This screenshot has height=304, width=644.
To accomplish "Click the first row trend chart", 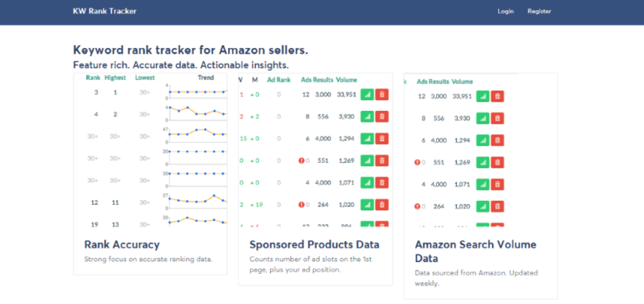I will [196, 92].
